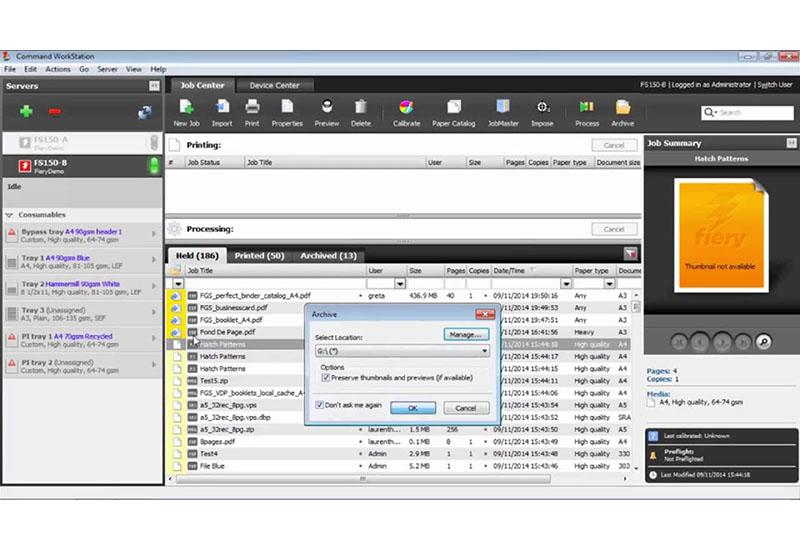The image size is (800, 550).
Task: Click the Archive folder icon in toolbar
Action: pos(622,108)
